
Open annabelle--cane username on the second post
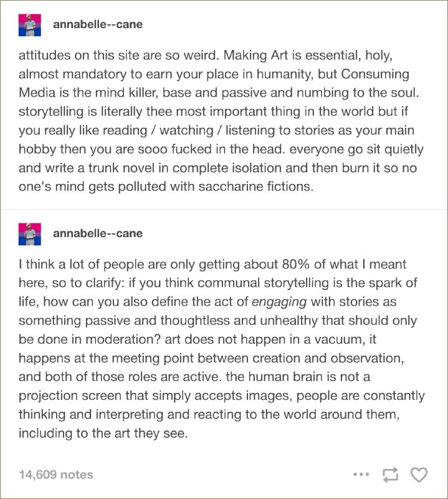(x=98, y=233)
